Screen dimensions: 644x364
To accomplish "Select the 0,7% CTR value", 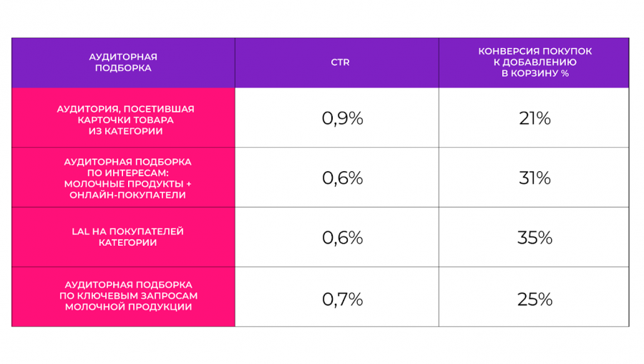I will tap(342, 299).
